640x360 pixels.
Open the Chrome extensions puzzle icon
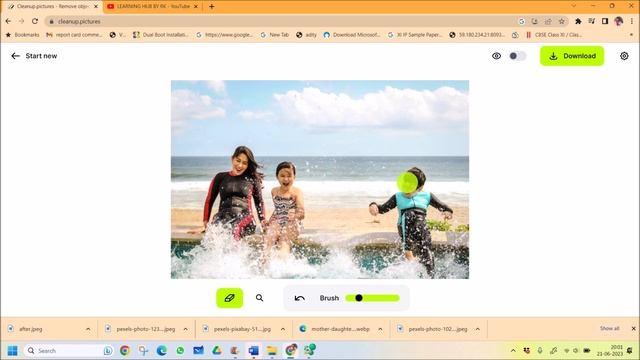(578, 21)
